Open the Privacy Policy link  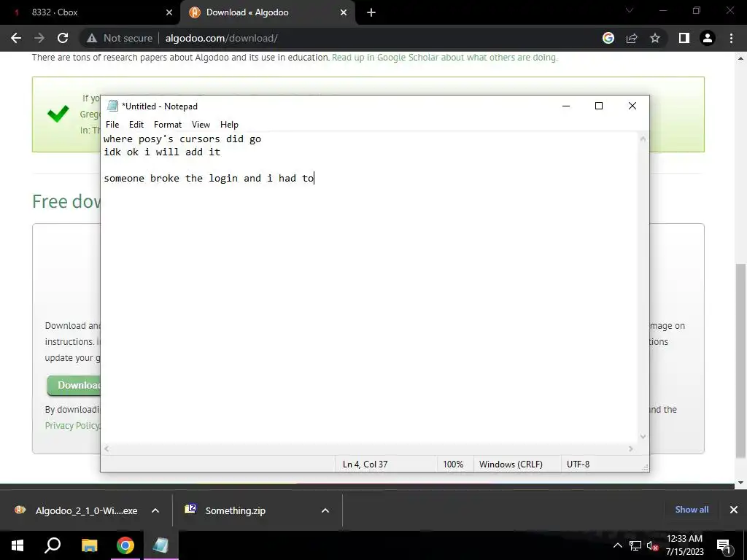(x=72, y=425)
